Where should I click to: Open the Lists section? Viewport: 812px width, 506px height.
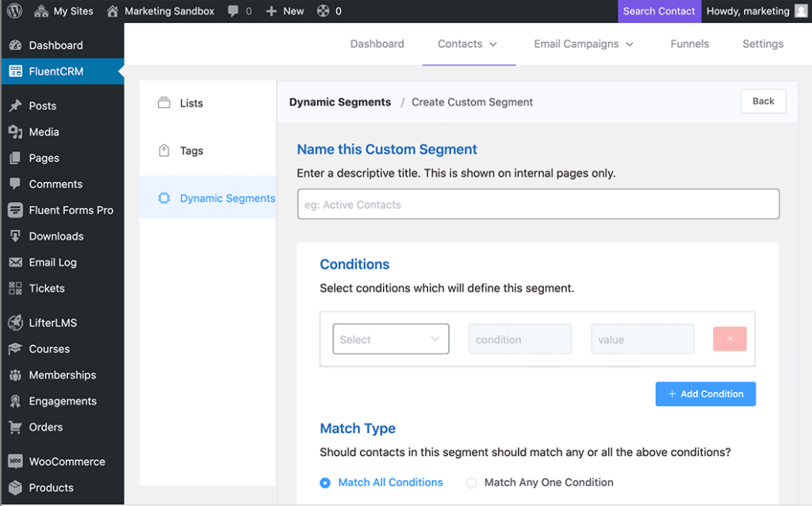click(x=209, y=103)
